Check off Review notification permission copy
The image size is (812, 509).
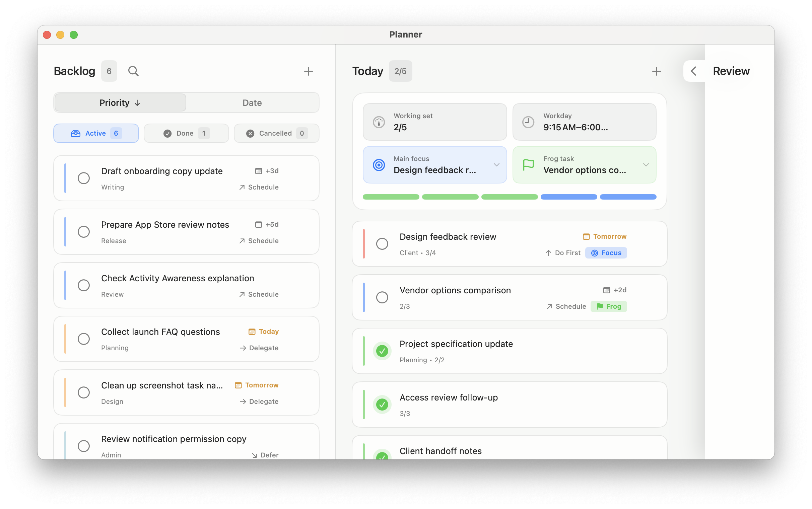(83, 446)
